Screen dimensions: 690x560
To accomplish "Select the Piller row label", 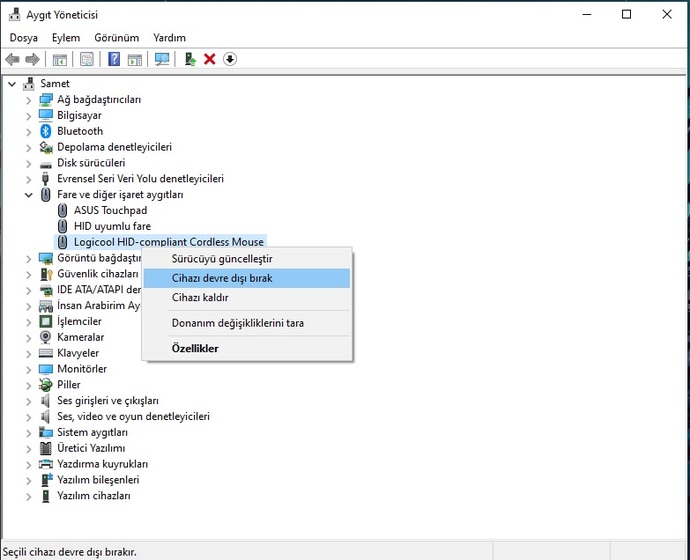I will click(x=69, y=384).
